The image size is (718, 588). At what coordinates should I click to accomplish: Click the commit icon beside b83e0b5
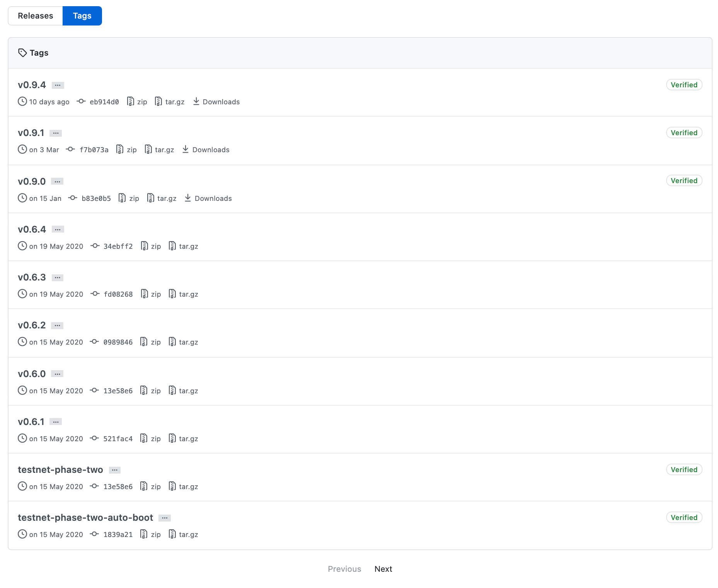73,198
